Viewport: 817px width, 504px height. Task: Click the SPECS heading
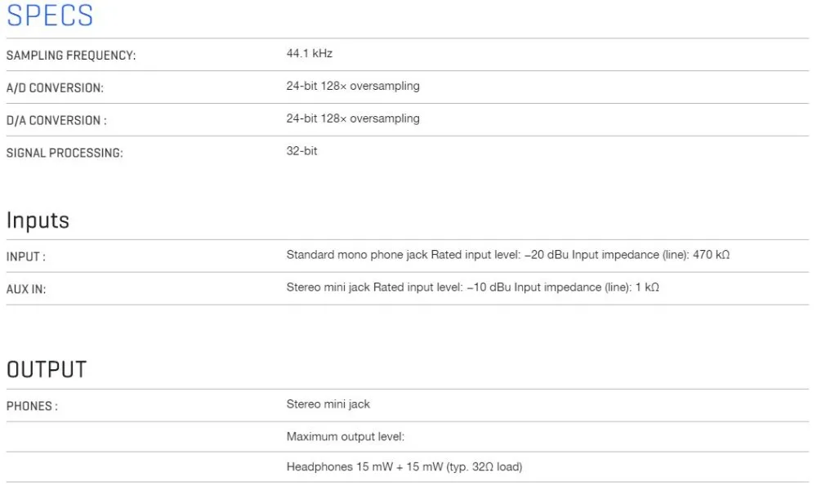tap(50, 16)
